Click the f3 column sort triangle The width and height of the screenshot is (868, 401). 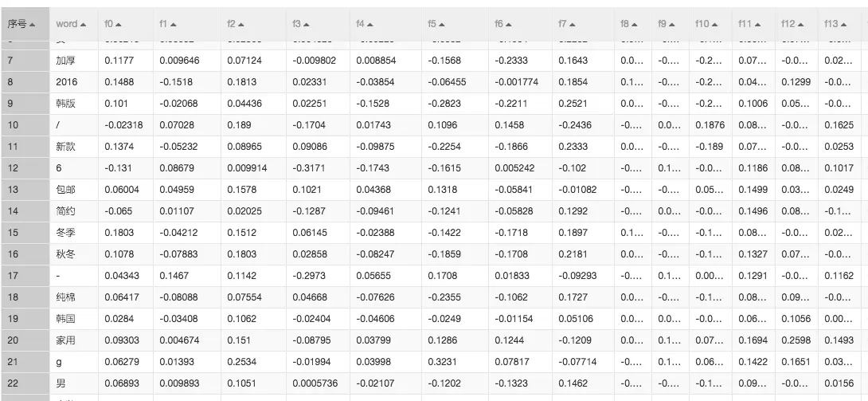tap(307, 25)
